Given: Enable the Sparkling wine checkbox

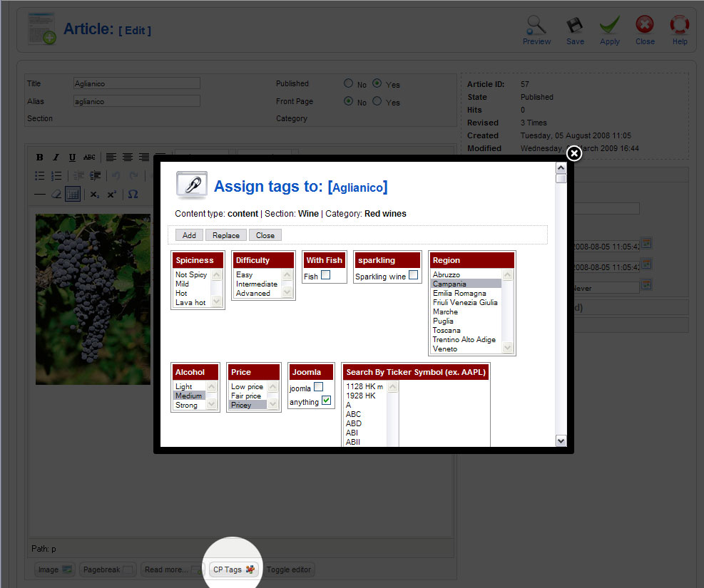Looking at the screenshot, I should (413, 275).
